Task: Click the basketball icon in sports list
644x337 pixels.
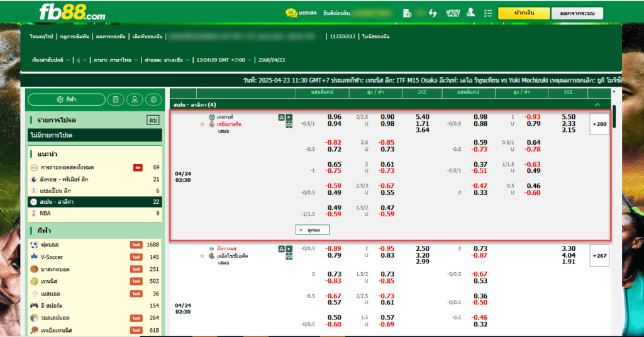Action: 34,269
